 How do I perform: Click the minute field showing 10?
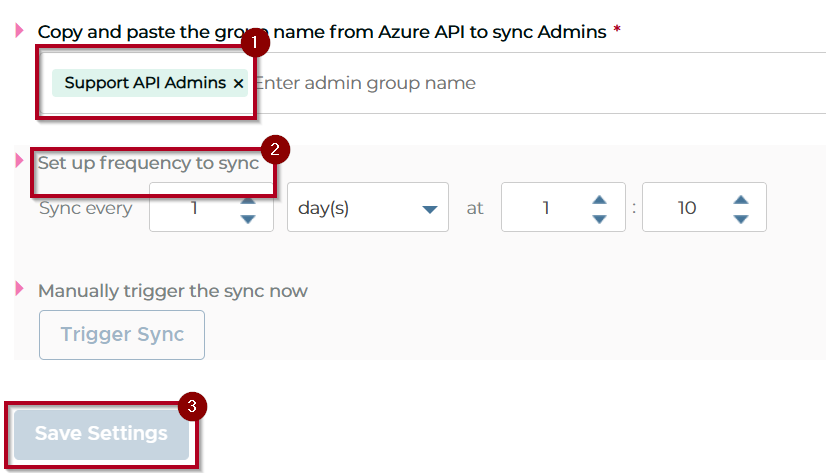[x=704, y=208]
